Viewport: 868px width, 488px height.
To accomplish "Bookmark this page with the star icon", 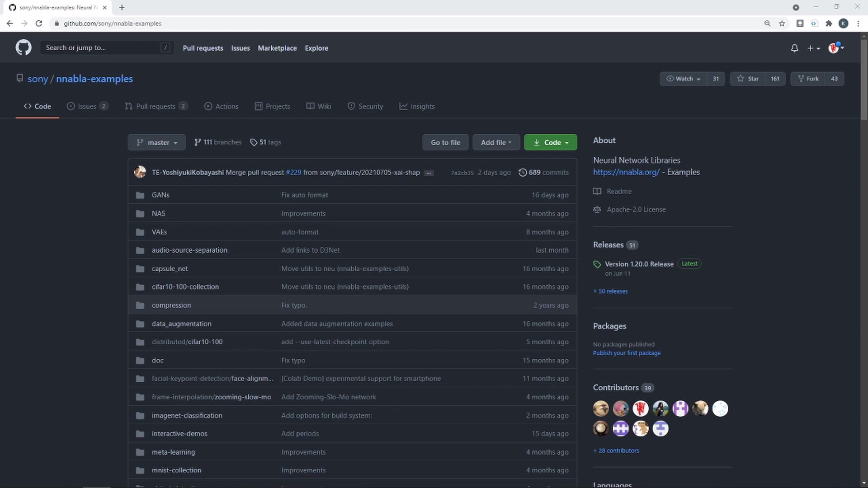I will pyautogui.click(x=782, y=23).
